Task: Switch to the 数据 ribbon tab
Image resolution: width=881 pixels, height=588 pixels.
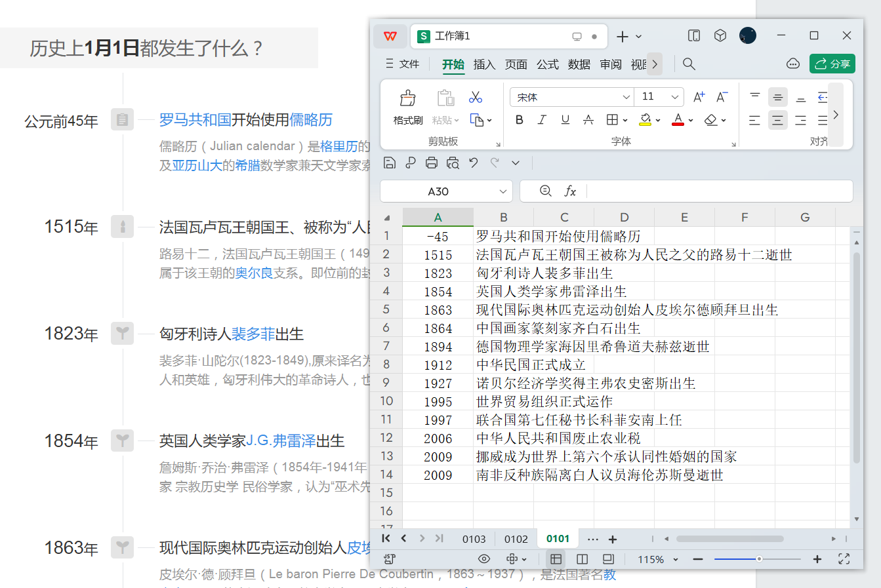Action: (579, 64)
